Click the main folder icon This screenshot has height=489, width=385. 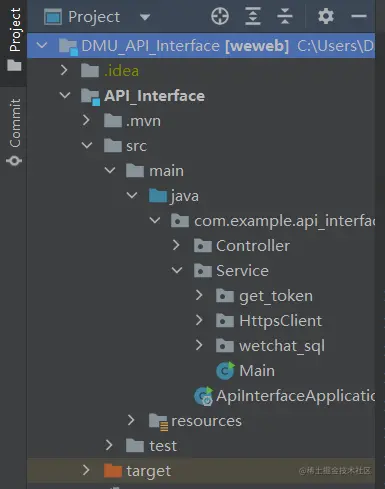pyautogui.click(x=135, y=170)
